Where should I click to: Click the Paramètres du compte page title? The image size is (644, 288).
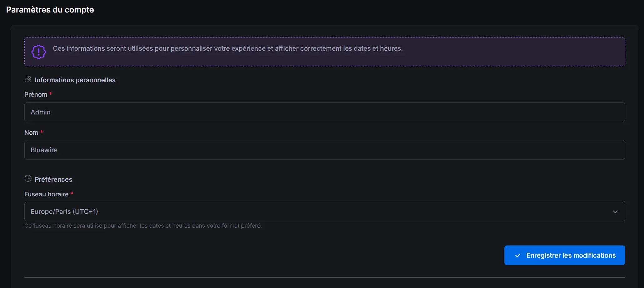[x=50, y=10]
